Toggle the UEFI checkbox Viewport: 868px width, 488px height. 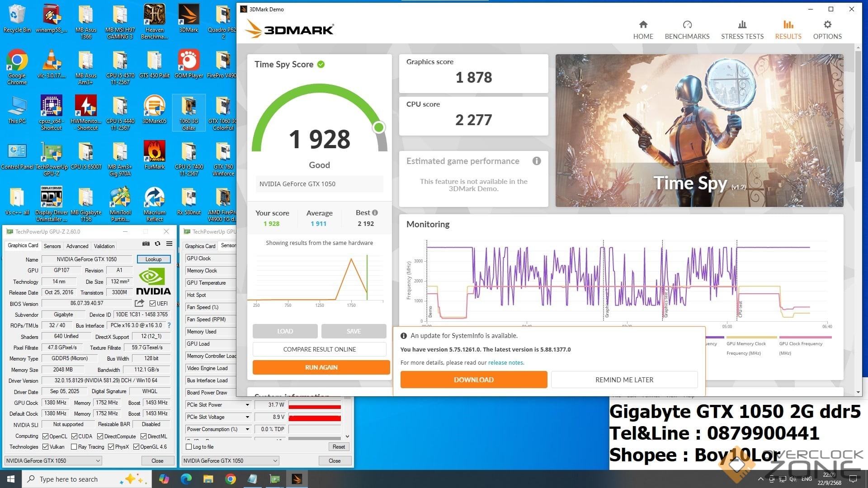(152, 303)
